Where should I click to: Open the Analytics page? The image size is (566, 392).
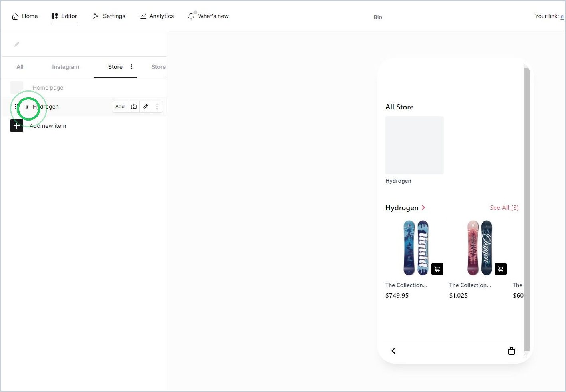(157, 16)
